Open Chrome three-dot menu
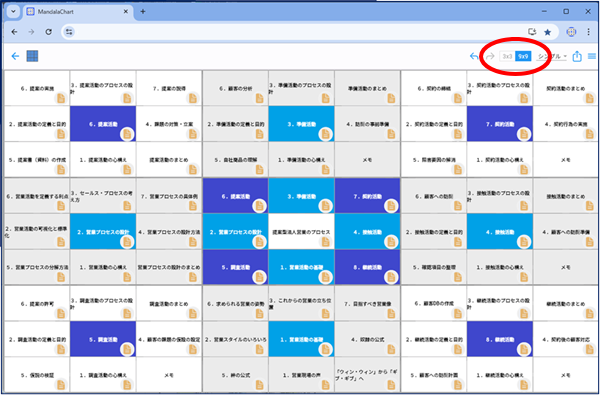The height and width of the screenshot is (395, 600). pos(589,32)
